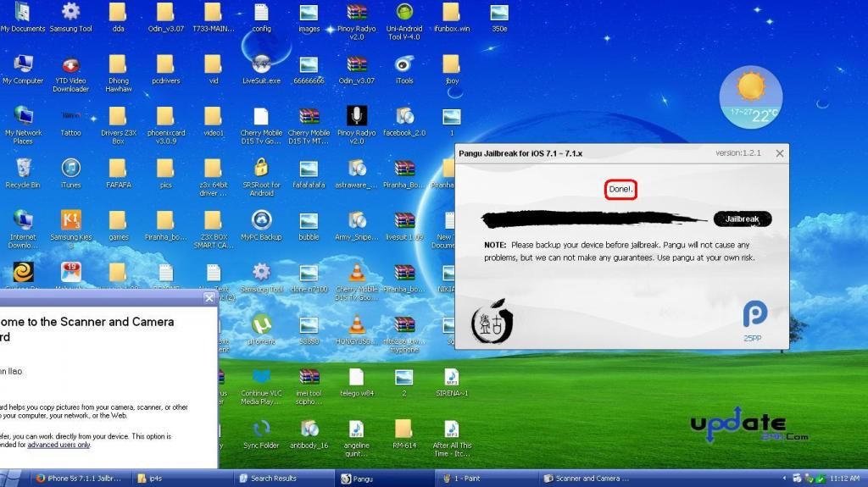Open SRSRoot for Android shortcut

[x=261, y=168]
